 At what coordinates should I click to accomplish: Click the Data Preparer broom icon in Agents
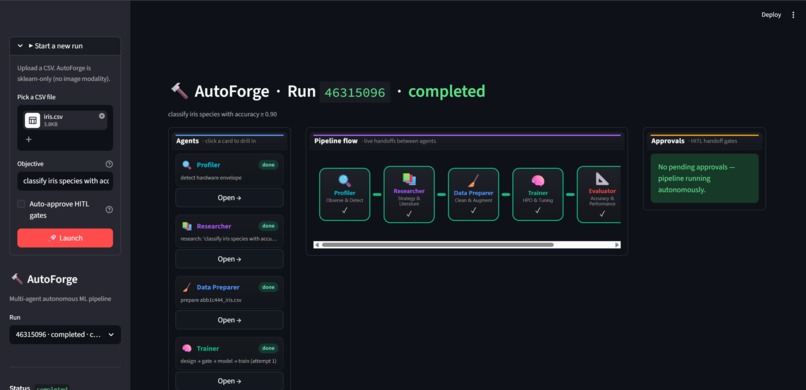pos(187,287)
